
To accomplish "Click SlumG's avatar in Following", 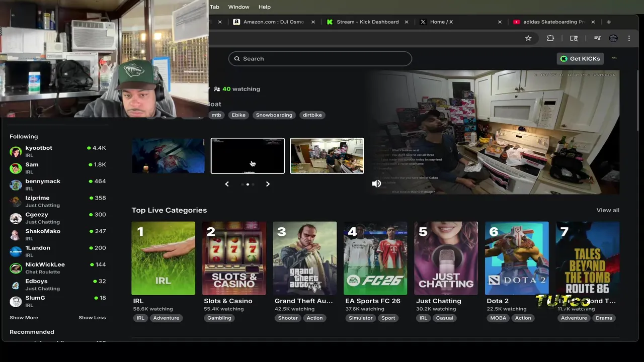I will pos(16,301).
